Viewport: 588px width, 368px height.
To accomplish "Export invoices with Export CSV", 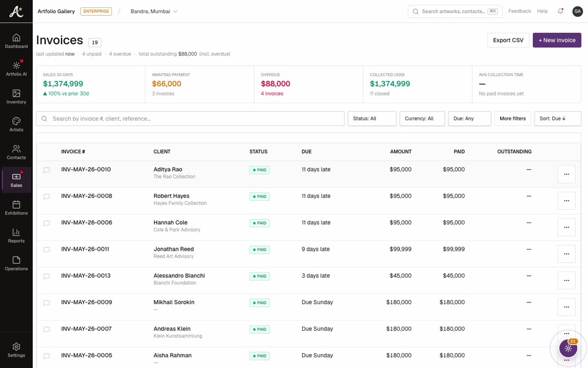I will tap(508, 40).
